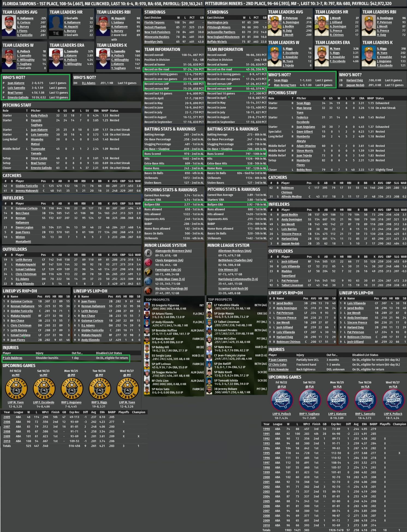Select Tarpons logo for Mon 10/25 game
The width and height of the screenshot is (407, 532).
pos(337,400)
